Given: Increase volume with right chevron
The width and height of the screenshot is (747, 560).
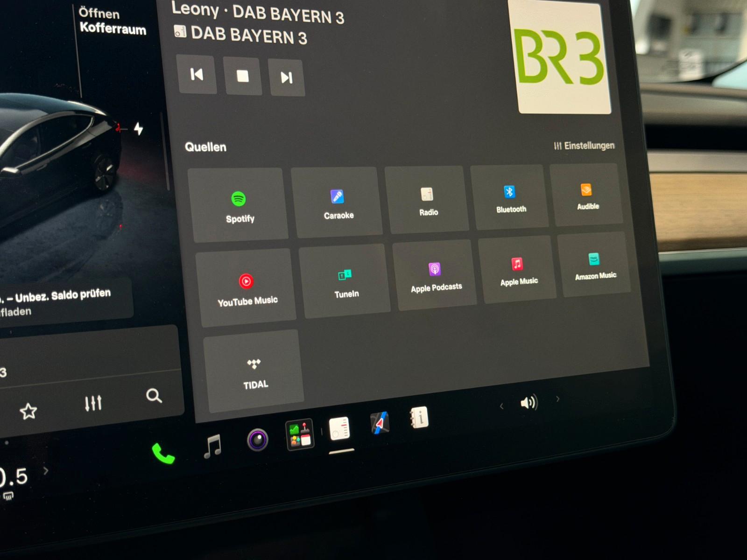Looking at the screenshot, I should coord(557,399).
